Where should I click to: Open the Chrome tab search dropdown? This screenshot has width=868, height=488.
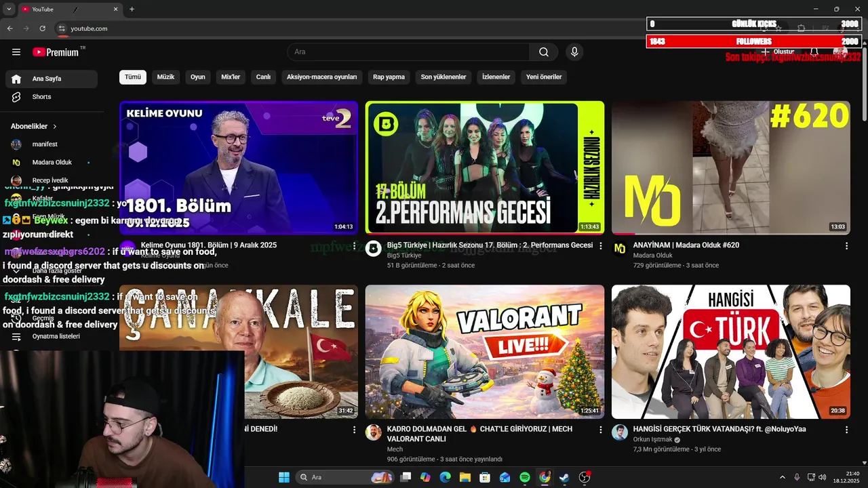(x=9, y=9)
